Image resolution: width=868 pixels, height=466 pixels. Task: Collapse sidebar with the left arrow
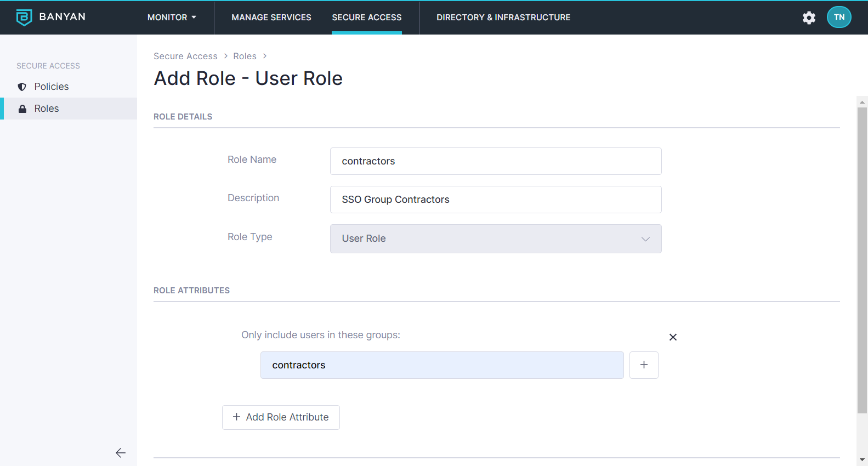tap(121, 453)
